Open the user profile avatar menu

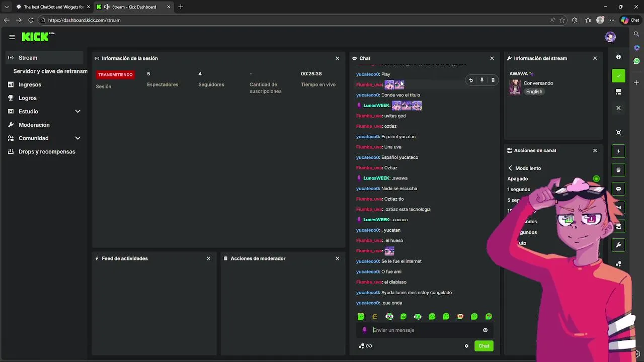pos(610,37)
